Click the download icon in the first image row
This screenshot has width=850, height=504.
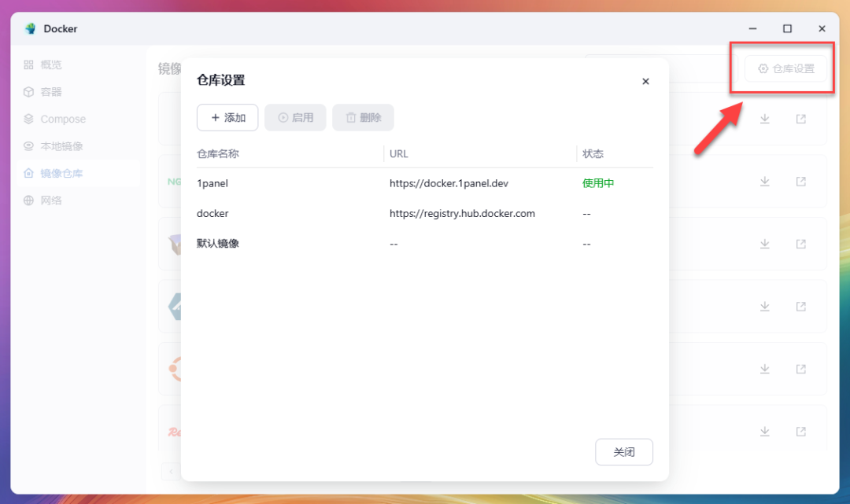(x=765, y=119)
